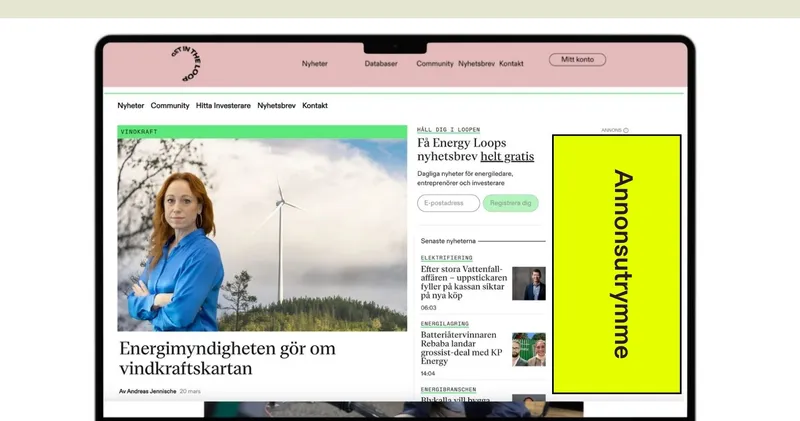
Task: Click the info icon next to ANNONS
Action: click(x=626, y=131)
